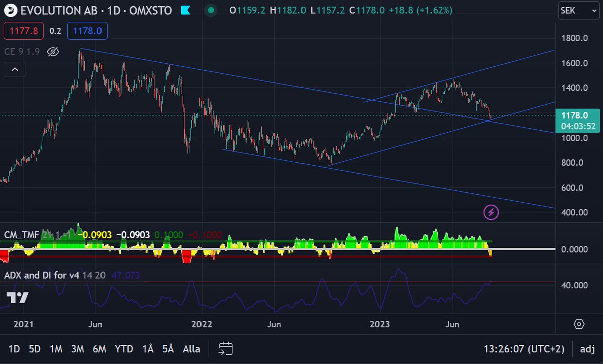Screen dimensions: 603x364
Task: Click the CE 9 1.9 indicator label
Action: pos(22,51)
